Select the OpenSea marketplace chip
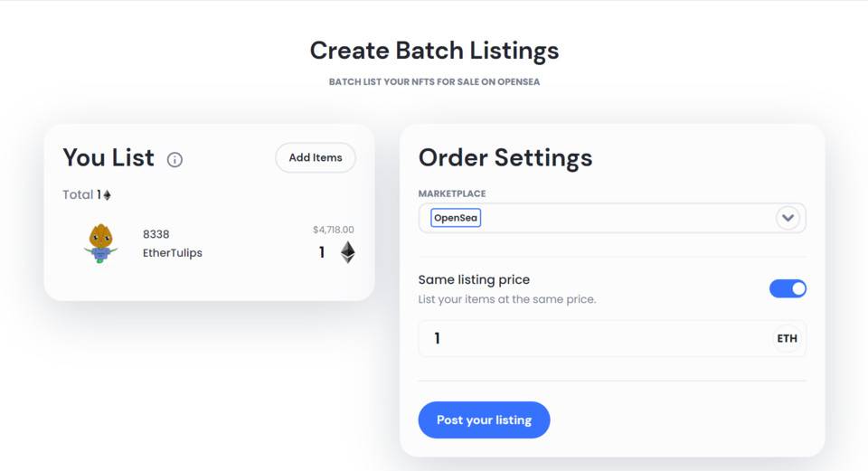The height and width of the screenshot is (471, 868). point(456,218)
